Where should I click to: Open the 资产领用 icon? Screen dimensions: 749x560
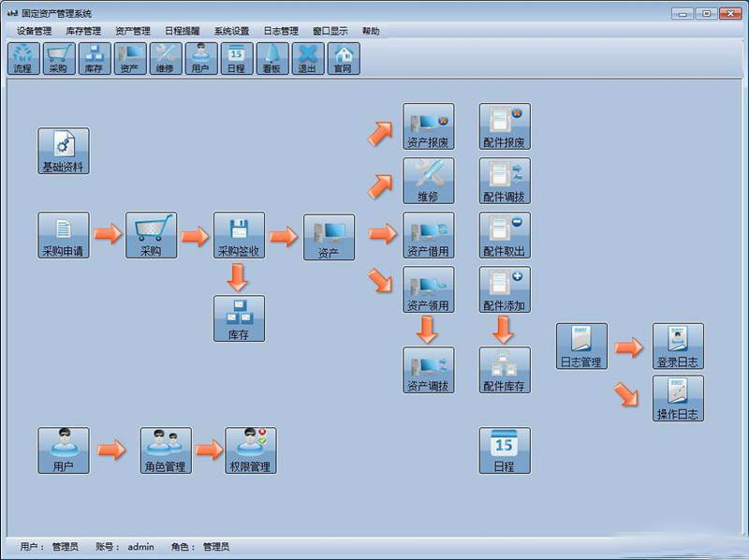[429, 290]
